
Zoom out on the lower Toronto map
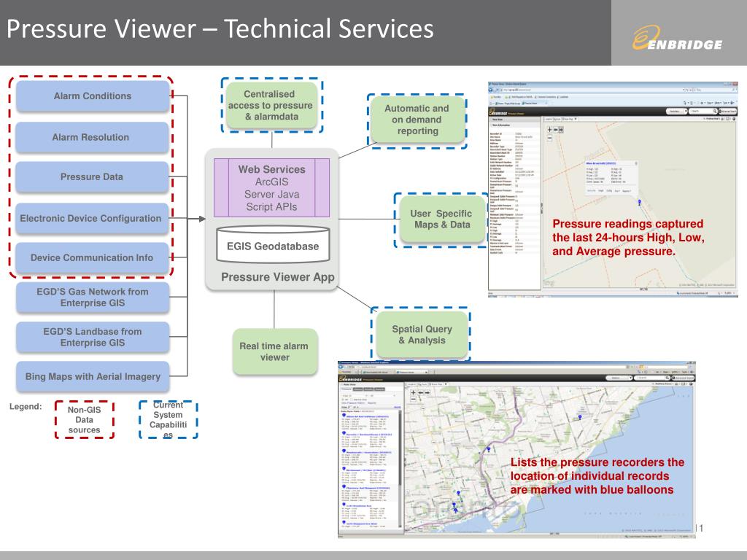(413, 399)
